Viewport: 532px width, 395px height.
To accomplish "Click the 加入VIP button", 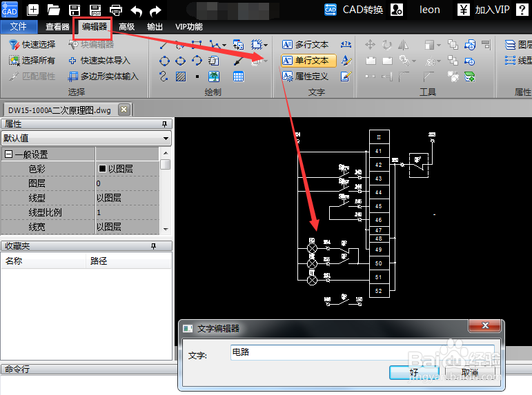I will click(484, 10).
